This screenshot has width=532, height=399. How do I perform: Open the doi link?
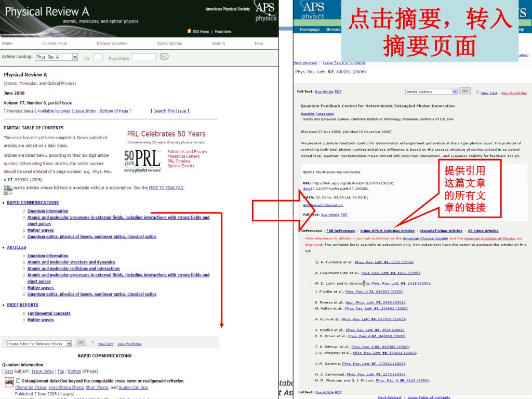307,189
